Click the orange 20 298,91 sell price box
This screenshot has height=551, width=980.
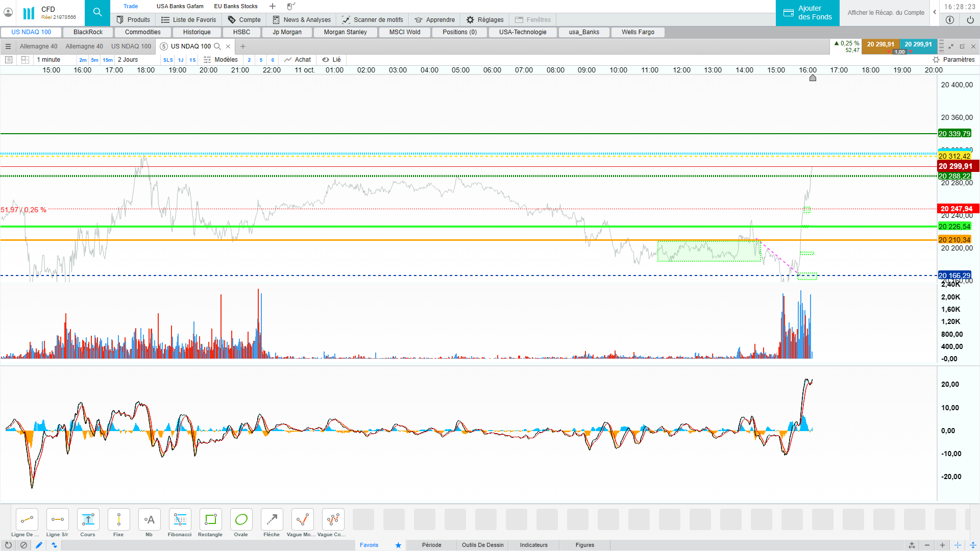pos(880,44)
